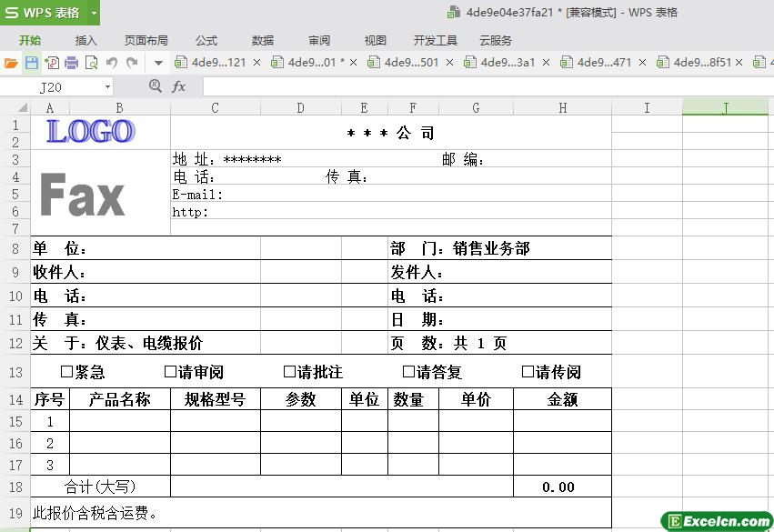Close the 4de9...121 document tab
Viewport: 774px width, 532px height.
click(256, 63)
